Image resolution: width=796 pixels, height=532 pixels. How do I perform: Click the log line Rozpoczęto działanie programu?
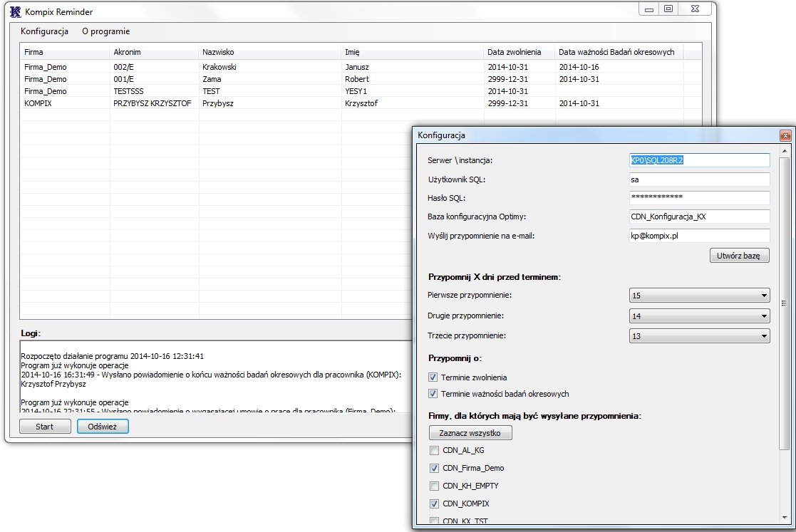click(x=112, y=356)
